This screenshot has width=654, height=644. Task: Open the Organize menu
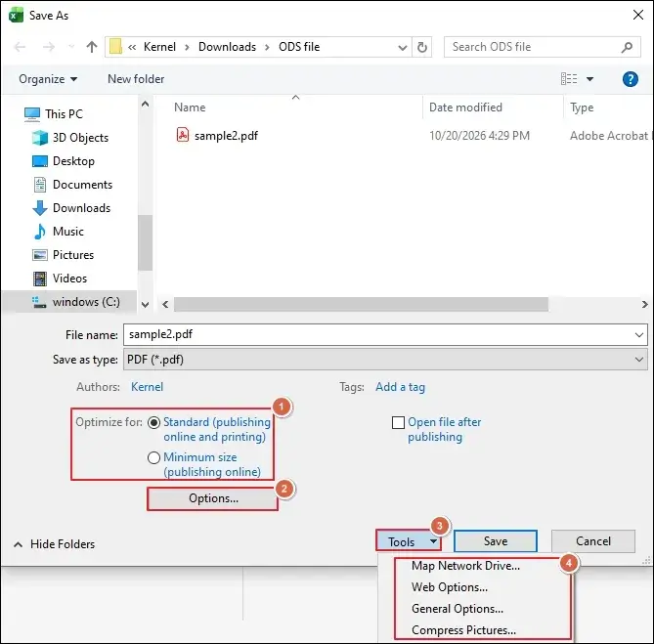pyautogui.click(x=48, y=79)
